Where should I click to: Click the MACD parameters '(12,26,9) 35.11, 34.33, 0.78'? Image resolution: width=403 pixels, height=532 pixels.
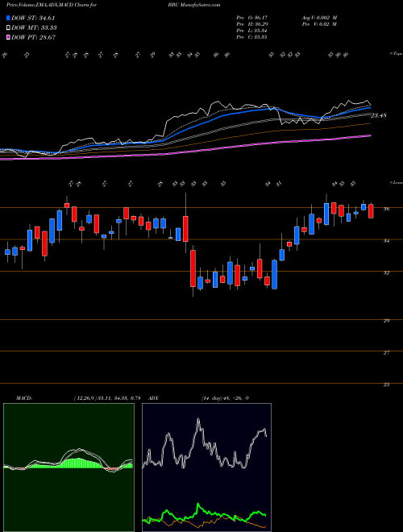(x=107, y=398)
